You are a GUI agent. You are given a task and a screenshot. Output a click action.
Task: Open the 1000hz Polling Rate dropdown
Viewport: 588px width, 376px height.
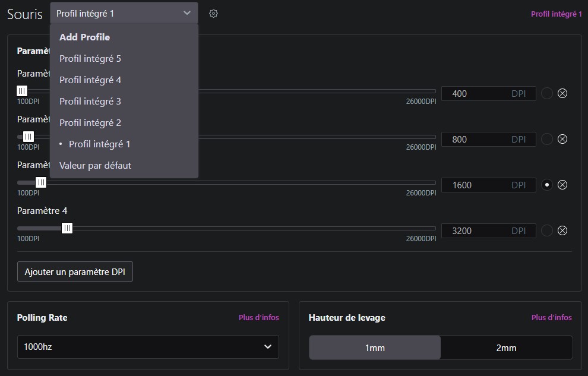click(x=148, y=346)
